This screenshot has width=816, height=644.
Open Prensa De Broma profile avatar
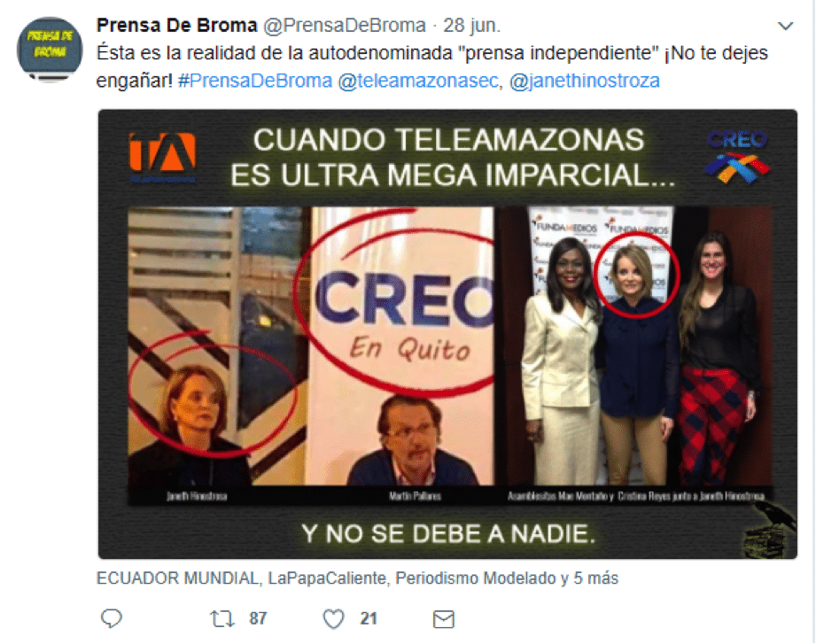(50, 50)
